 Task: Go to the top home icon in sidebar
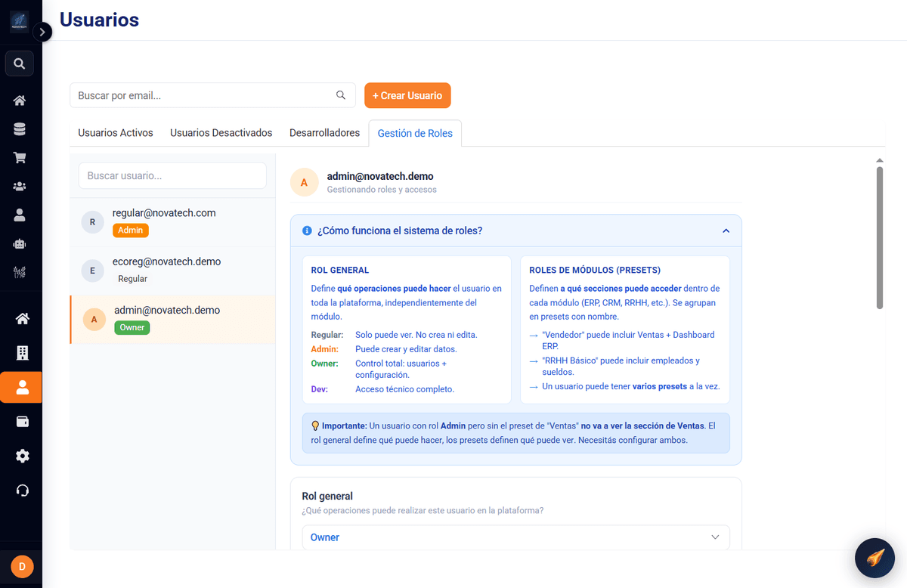pos(20,101)
